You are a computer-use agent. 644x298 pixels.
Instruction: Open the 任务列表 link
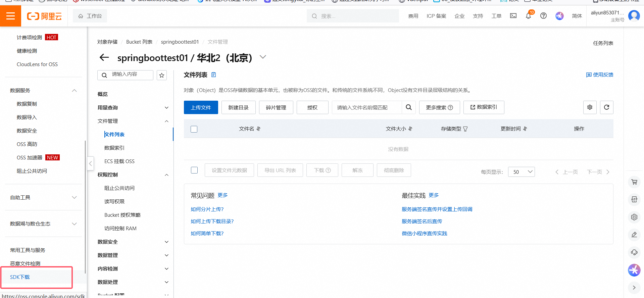pyautogui.click(x=603, y=43)
